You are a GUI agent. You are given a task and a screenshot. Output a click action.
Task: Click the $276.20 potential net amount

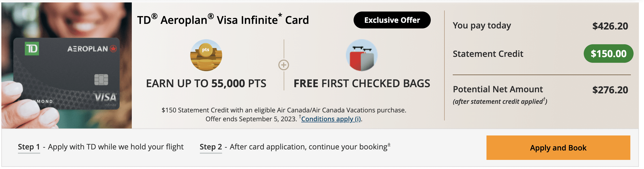pos(610,90)
